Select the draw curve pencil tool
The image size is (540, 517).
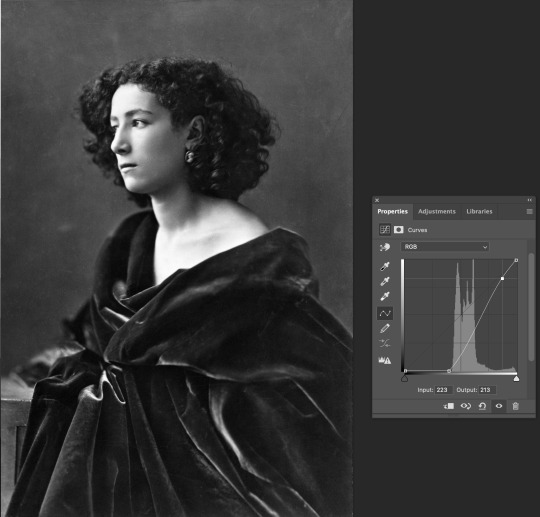click(x=385, y=328)
